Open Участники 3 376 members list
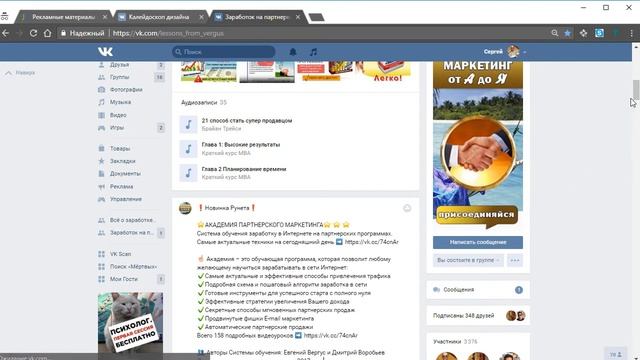 pyautogui.click(x=455, y=342)
